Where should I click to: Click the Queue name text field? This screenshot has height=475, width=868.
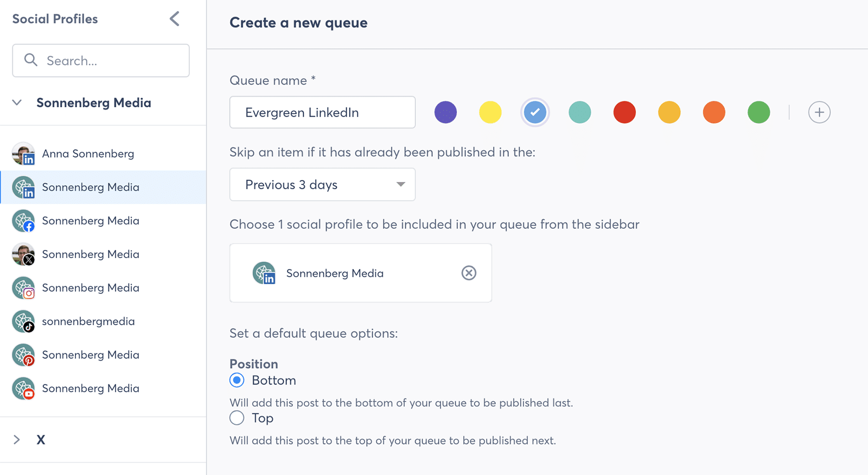click(322, 112)
